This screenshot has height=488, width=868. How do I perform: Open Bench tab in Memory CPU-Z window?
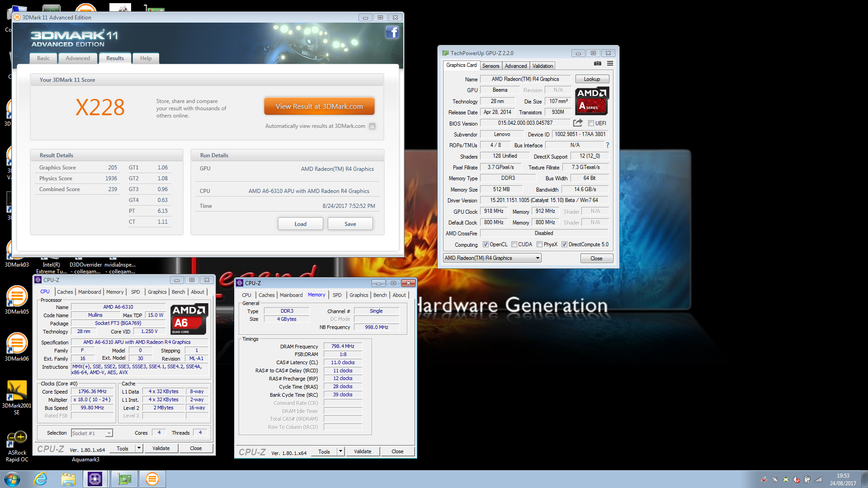pos(380,295)
